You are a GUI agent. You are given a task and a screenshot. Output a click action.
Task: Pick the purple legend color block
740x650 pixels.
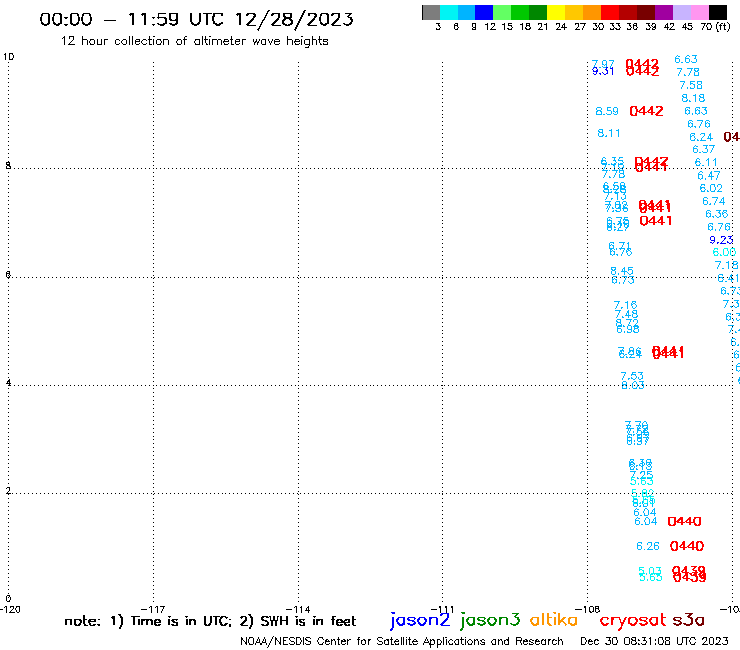point(664,12)
